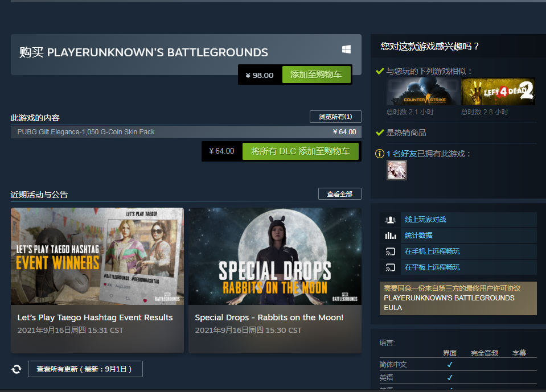This screenshot has height=392, width=546.
Task: Open the Left 4 Dead 2 thumbnail
Action: tap(498, 92)
